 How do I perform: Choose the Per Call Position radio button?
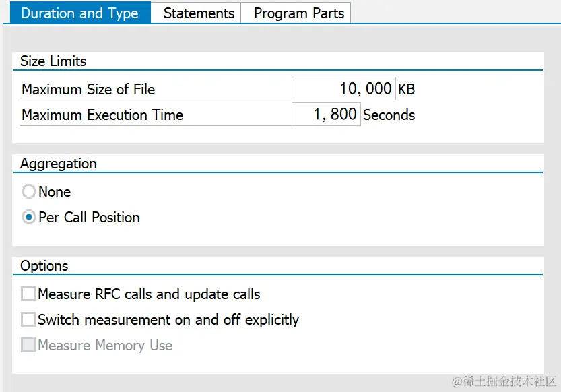tap(29, 218)
